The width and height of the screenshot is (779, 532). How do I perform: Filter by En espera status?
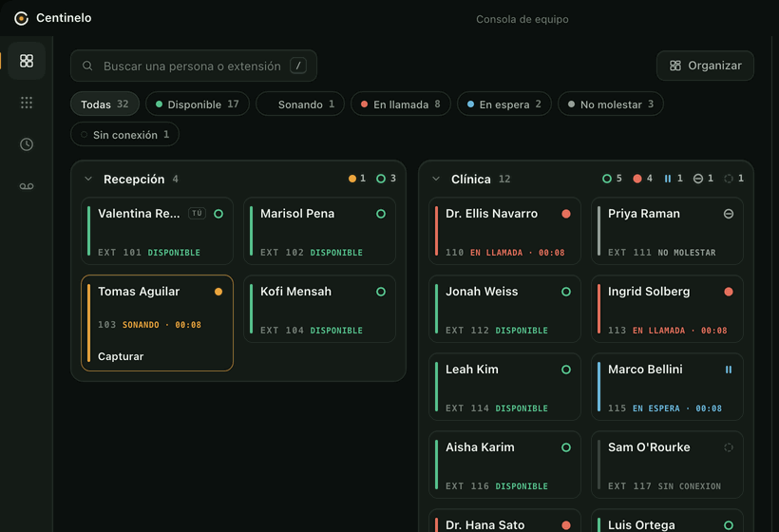pos(503,104)
